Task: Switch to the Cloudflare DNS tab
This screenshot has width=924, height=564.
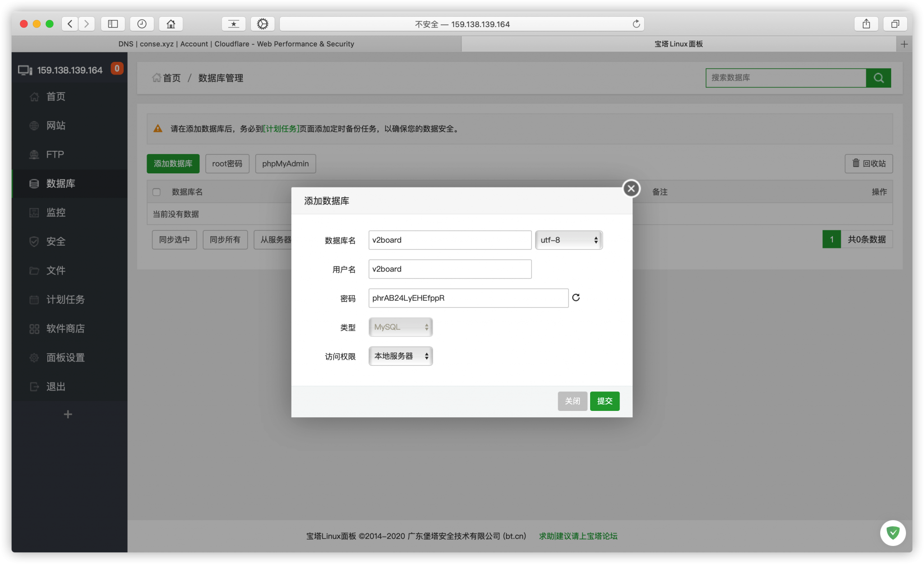Action: coord(236,44)
